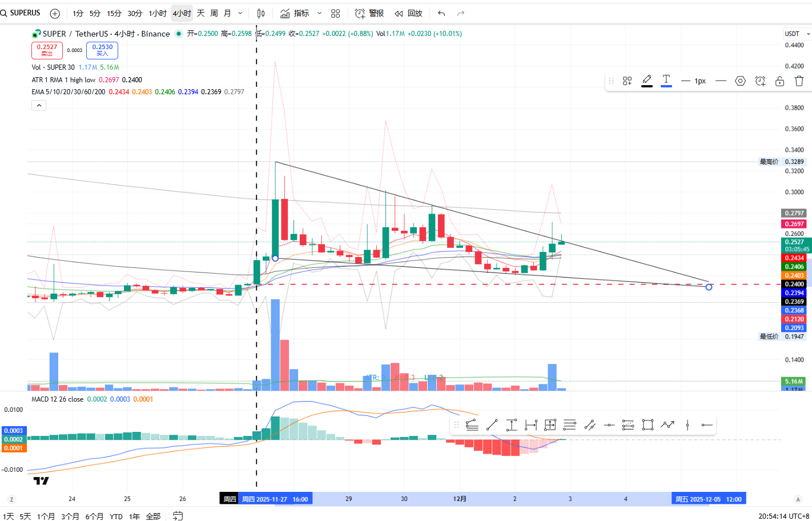Select the 4小时 timeframe
812x521 pixels.
[182, 13]
